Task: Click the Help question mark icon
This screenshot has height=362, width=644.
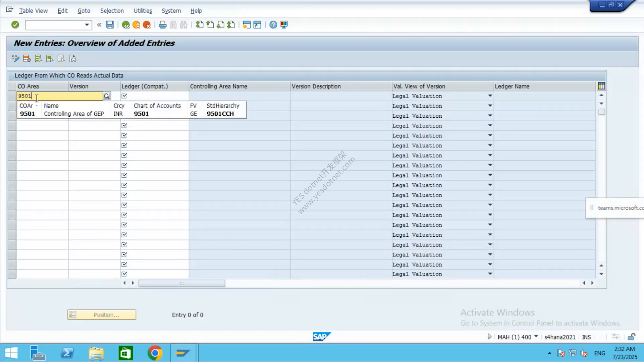Action: (273, 25)
